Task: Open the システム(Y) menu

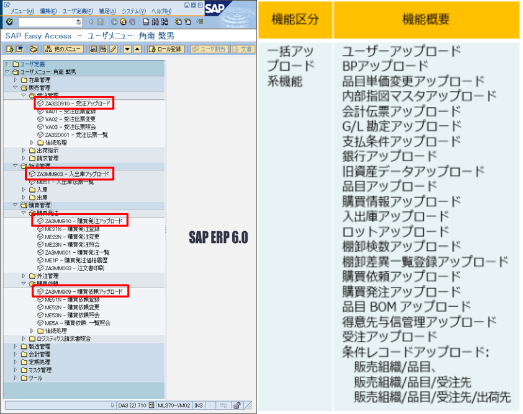Action: tap(133, 11)
